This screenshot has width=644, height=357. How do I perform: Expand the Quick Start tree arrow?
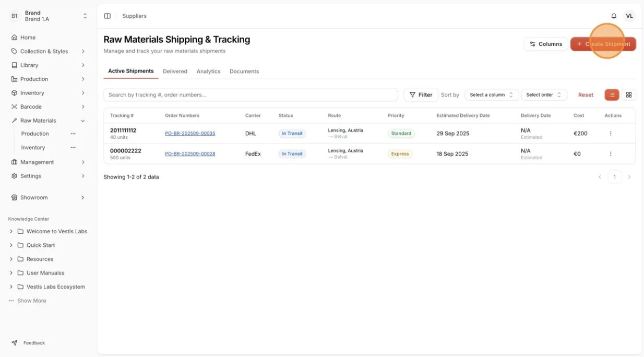click(x=11, y=245)
